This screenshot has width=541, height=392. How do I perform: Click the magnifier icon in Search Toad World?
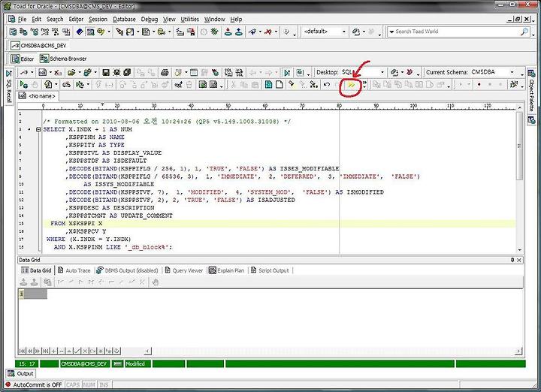(524, 32)
